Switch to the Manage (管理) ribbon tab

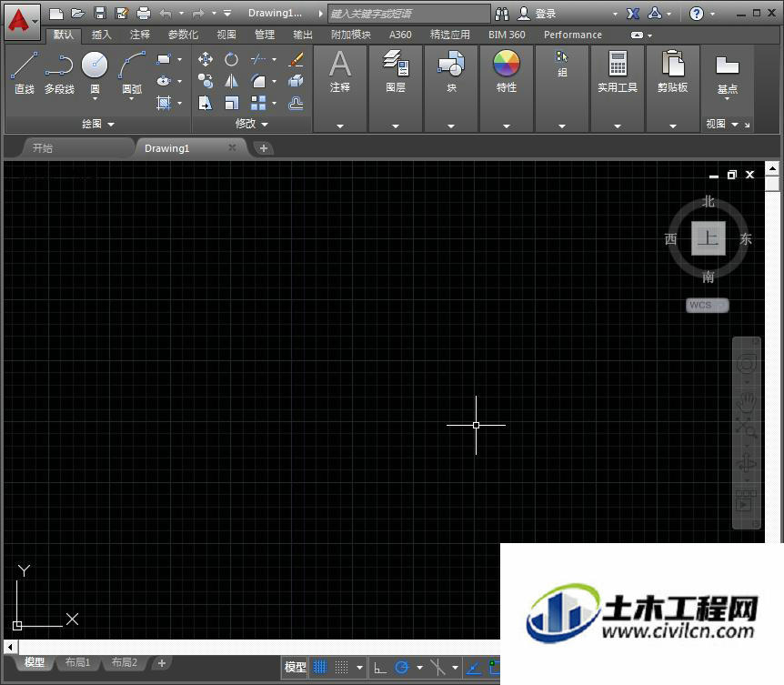click(265, 35)
